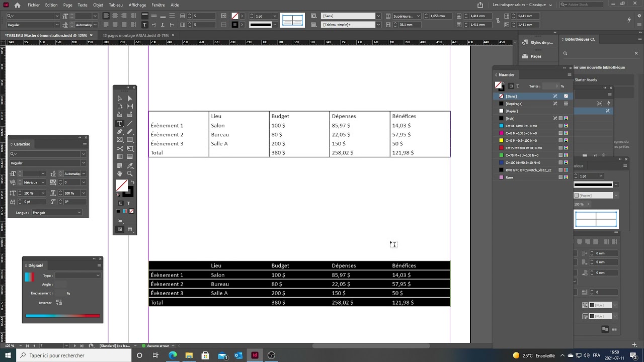Click the table cell '258,02 $' in white table
Screen dimensions: 644x362
(343, 153)
